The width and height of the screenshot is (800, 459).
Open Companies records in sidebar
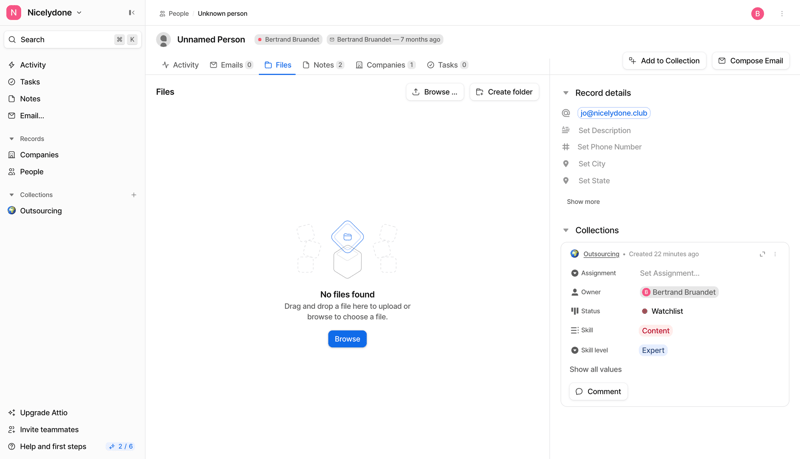39,155
